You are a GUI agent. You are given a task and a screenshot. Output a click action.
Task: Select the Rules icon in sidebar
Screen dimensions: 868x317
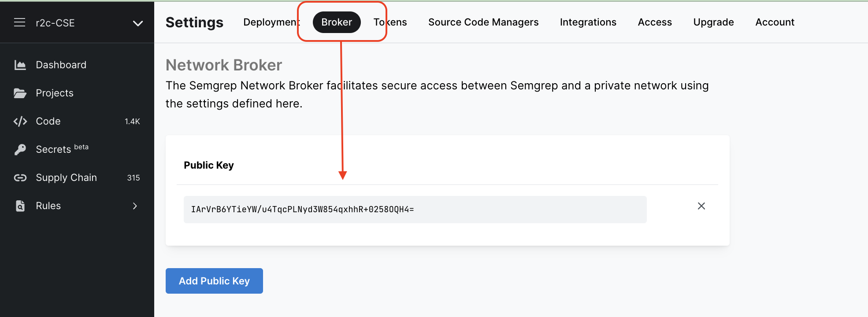(x=20, y=206)
